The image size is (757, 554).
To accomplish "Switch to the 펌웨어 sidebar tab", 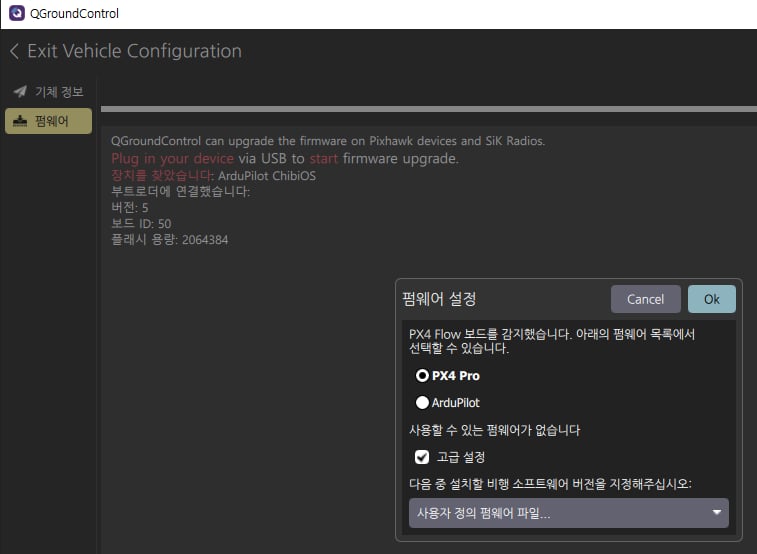I will [x=48, y=121].
